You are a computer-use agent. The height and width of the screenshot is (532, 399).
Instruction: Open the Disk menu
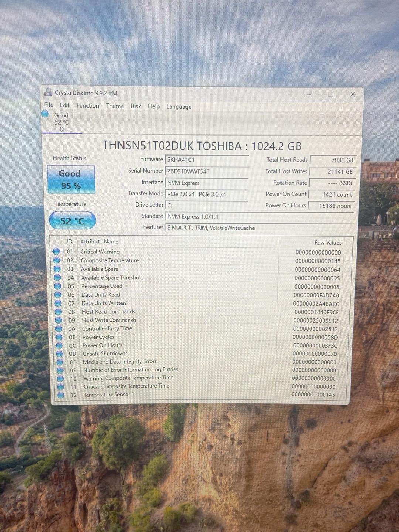tap(136, 106)
